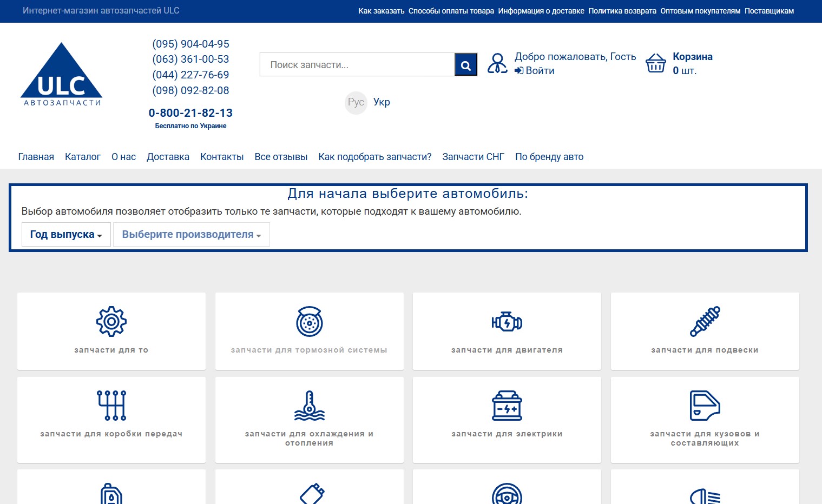
Task: Open the car battery electrics icon
Action: pos(507,406)
